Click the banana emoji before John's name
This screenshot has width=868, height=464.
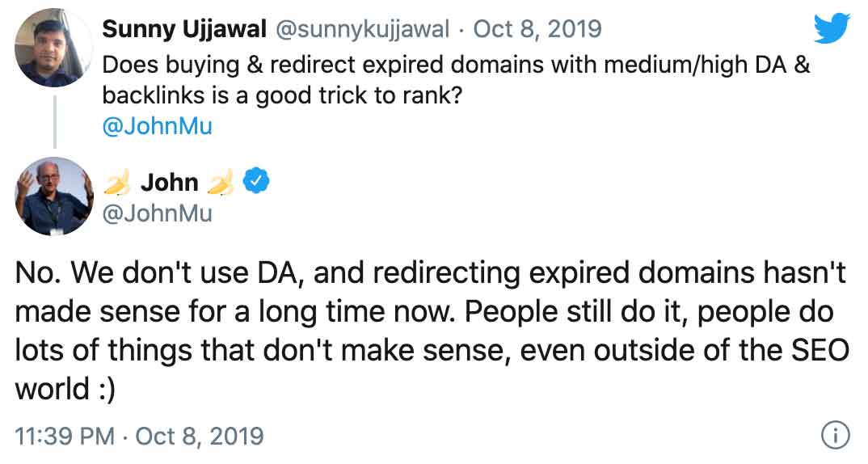click(x=117, y=183)
